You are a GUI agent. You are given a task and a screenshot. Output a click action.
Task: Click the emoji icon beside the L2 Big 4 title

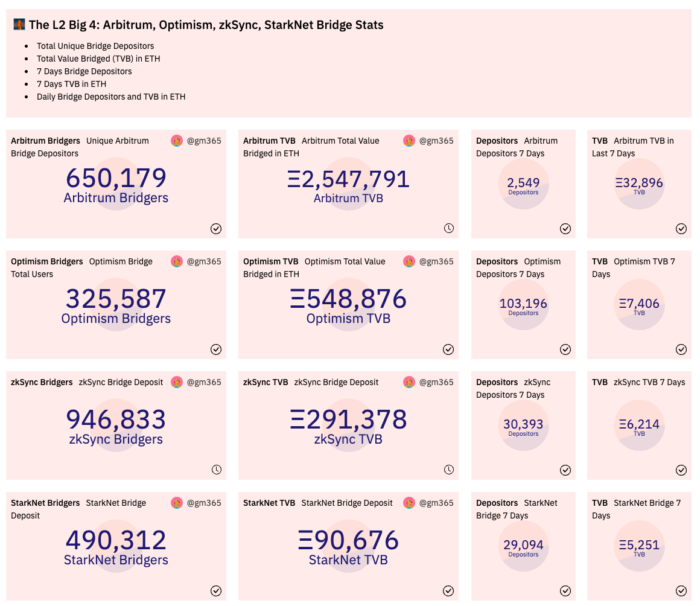click(19, 24)
